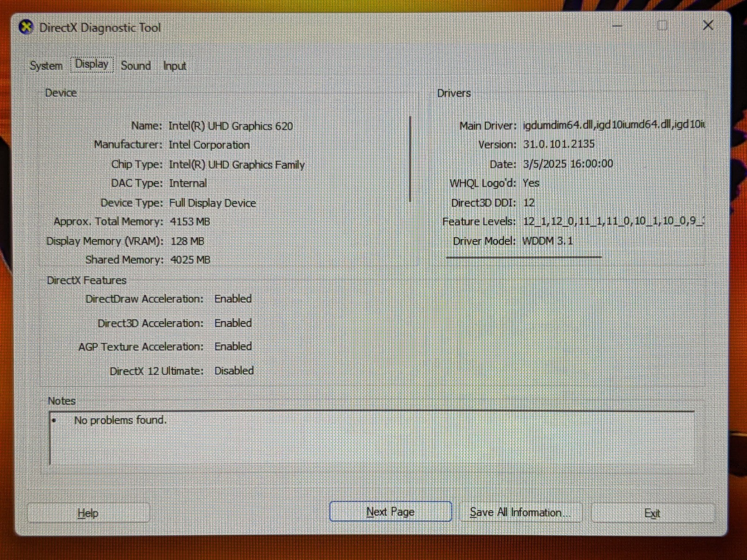Go to the Input tab
Image resolution: width=747 pixels, height=560 pixels.
tap(174, 66)
